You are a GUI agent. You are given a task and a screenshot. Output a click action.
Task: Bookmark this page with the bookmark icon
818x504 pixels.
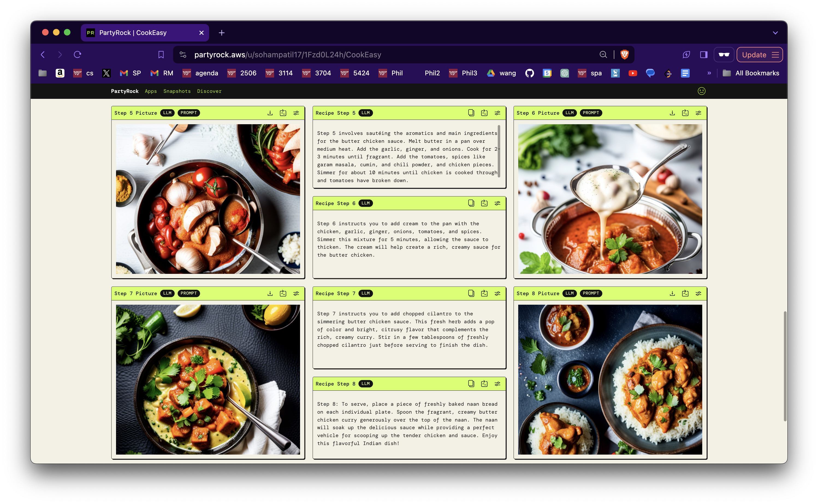161,55
